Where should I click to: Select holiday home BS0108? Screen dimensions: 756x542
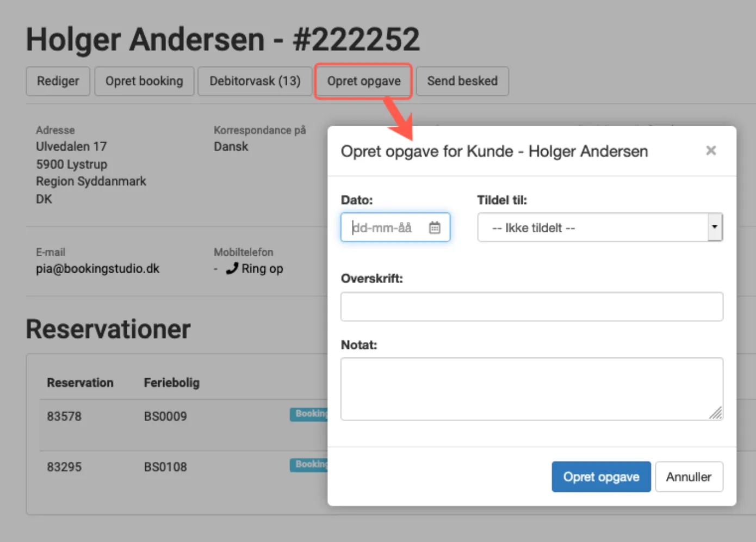[165, 467]
